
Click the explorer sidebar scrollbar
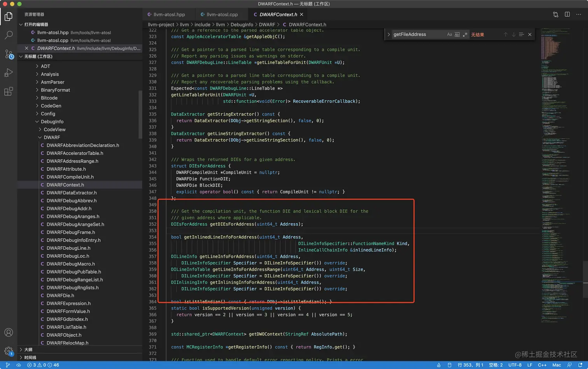pyautogui.click(x=140, y=114)
